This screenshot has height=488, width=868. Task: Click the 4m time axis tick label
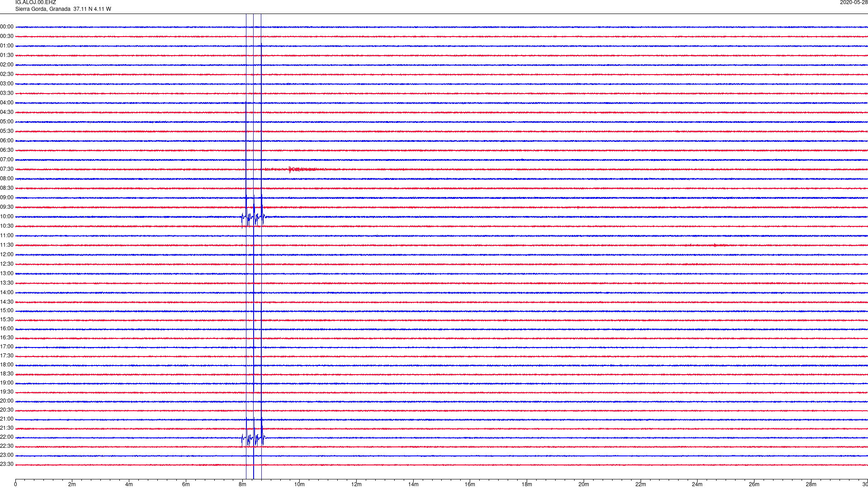(x=129, y=484)
